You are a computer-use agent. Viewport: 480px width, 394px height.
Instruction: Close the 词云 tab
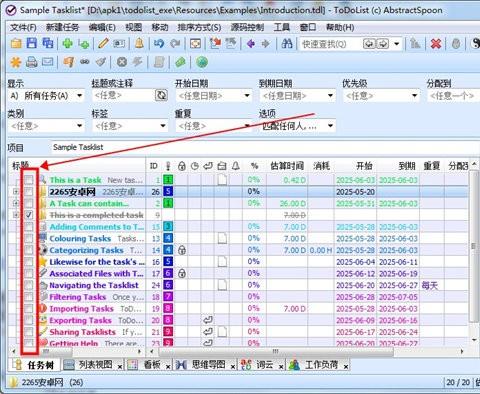pos(281,367)
